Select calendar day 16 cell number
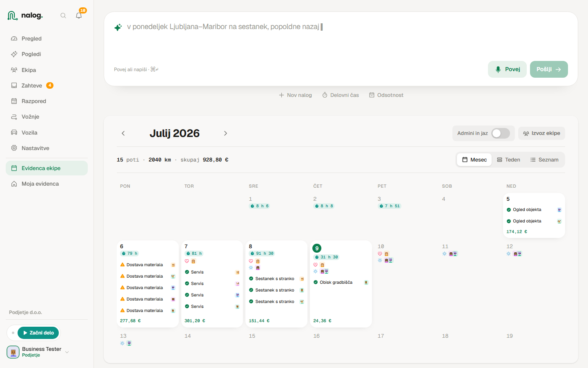Image resolution: width=588 pixels, height=368 pixels. pos(316,336)
